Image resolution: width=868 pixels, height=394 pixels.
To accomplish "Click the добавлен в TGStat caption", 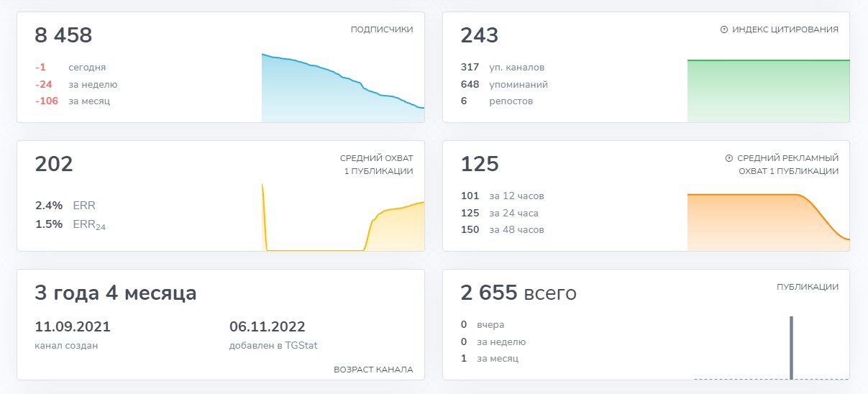I will pyautogui.click(x=273, y=345).
